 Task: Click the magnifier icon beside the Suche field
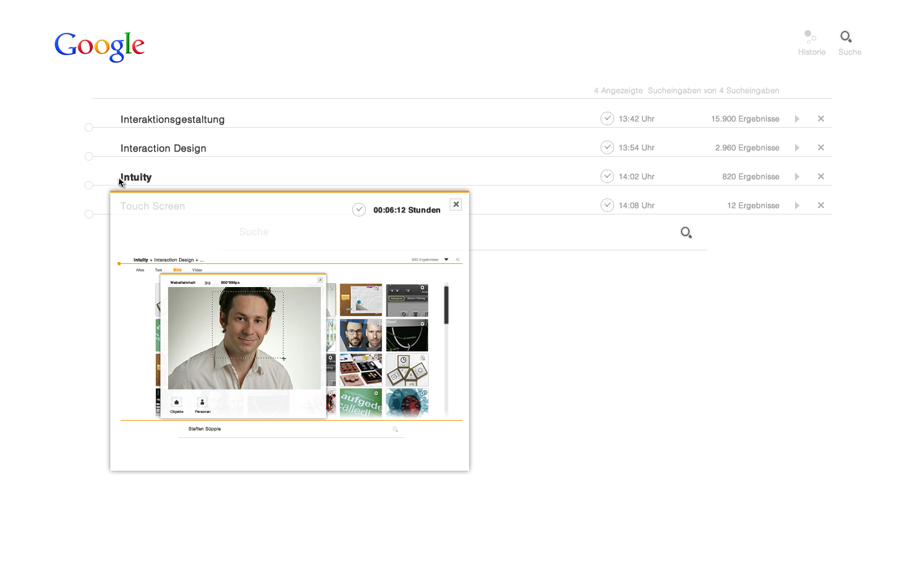point(686,232)
